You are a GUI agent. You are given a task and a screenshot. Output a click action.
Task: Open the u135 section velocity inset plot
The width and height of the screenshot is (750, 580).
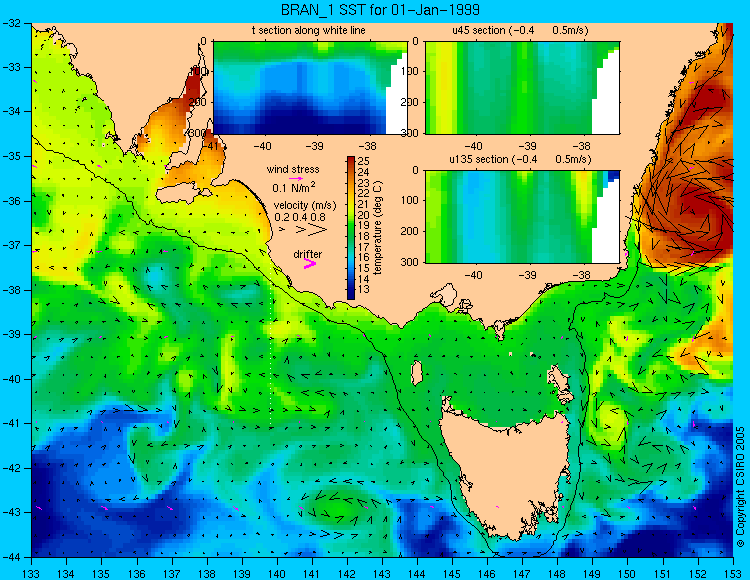click(x=522, y=217)
